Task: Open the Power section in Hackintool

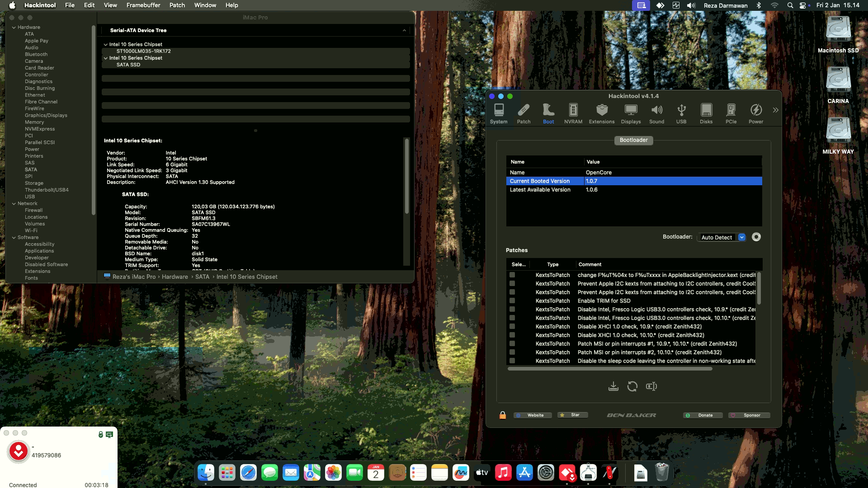Action: click(756, 113)
